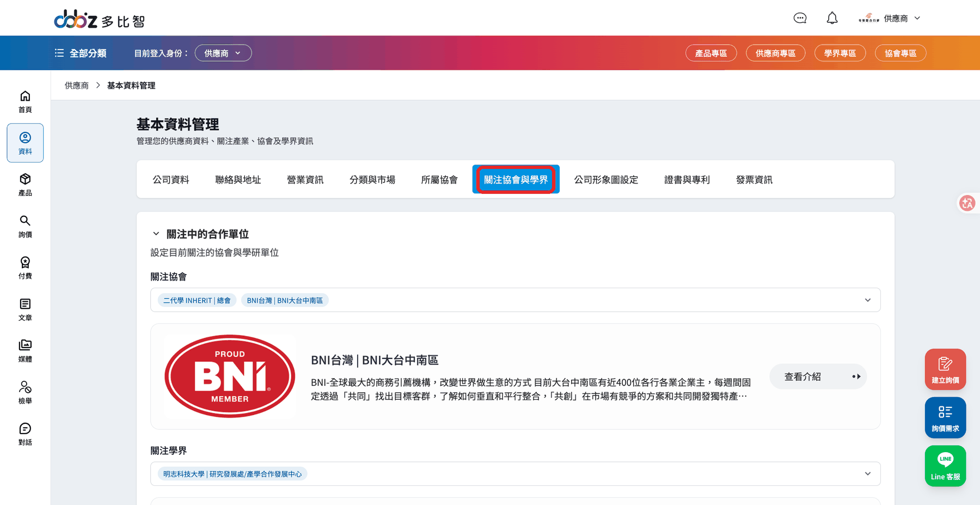980x505 pixels.
Task: Open Line 客服 chat
Action: (945, 466)
